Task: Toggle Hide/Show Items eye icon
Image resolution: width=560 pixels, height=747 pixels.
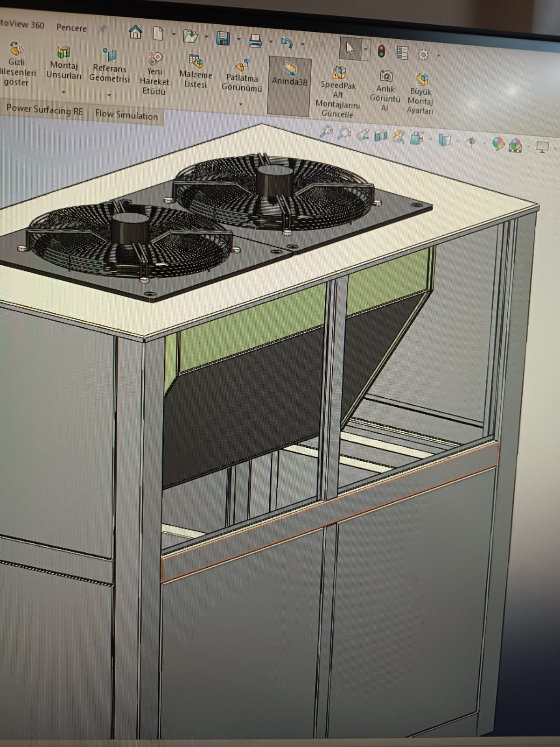Action: tap(472, 141)
